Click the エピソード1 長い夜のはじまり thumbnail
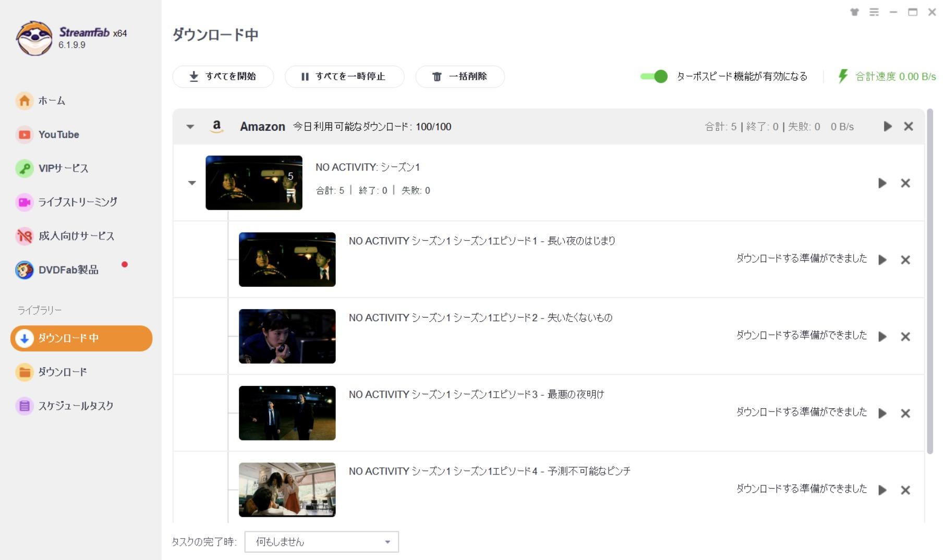Viewport: 945px width, 560px height. [287, 260]
